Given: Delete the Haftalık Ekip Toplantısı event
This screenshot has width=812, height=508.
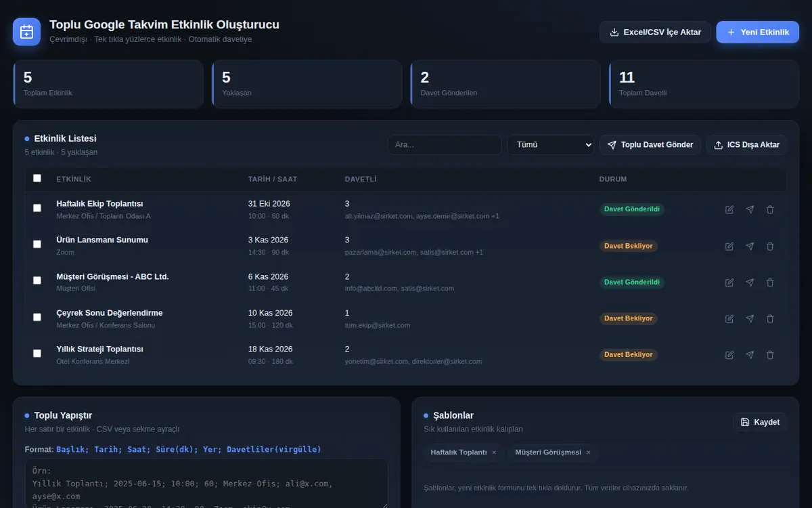Looking at the screenshot, I should coord(770,210).
